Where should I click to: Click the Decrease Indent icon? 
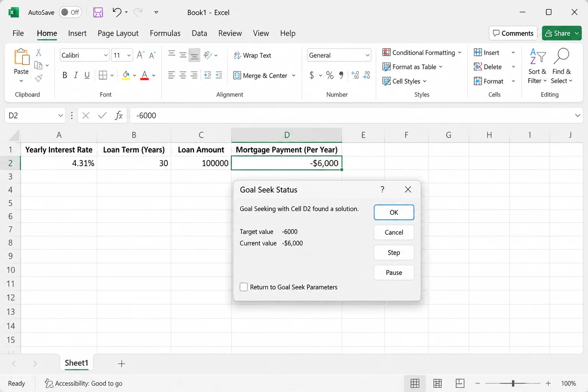(x=207, y=75)
